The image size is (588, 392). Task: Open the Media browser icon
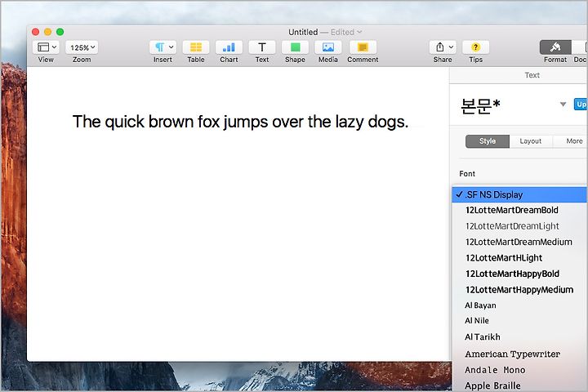pyautogui.click(x=328, y=47)
